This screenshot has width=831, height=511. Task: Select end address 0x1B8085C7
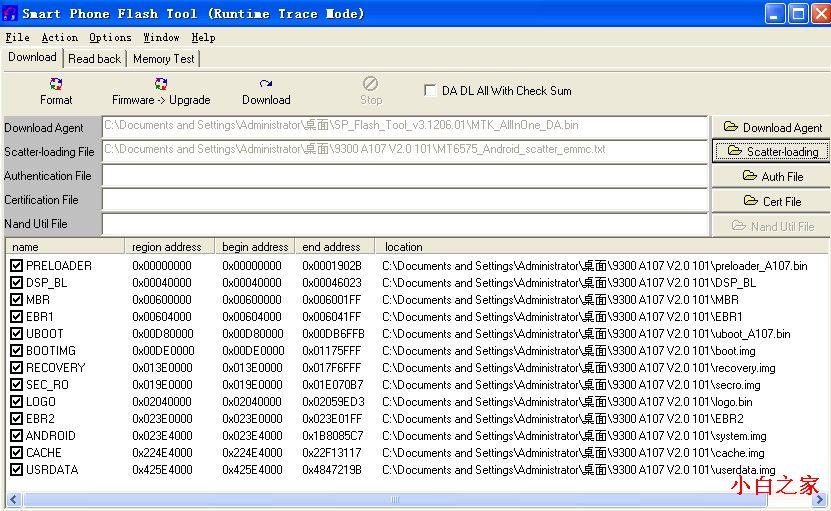[333, 436]
